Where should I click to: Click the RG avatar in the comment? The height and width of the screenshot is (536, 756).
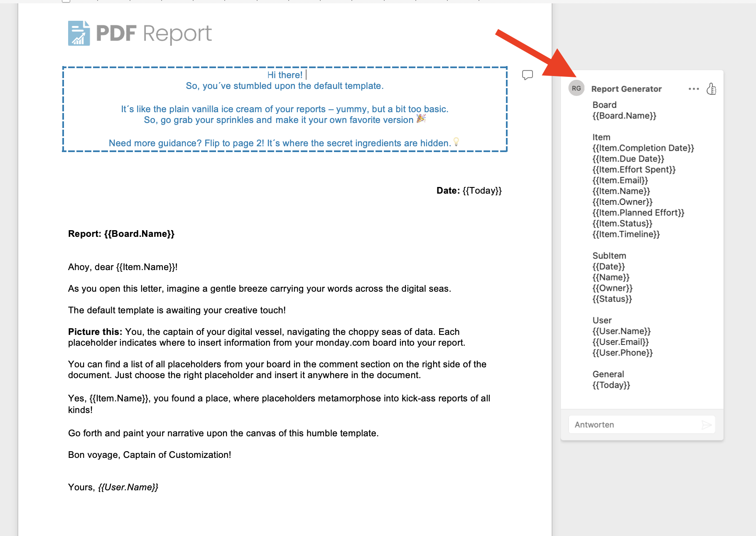click(x=576, y=89)
